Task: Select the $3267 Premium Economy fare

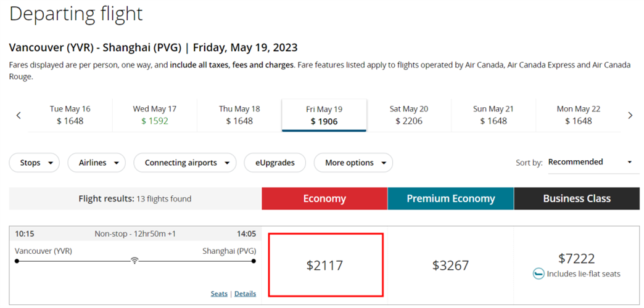Action: click(450, 265)
